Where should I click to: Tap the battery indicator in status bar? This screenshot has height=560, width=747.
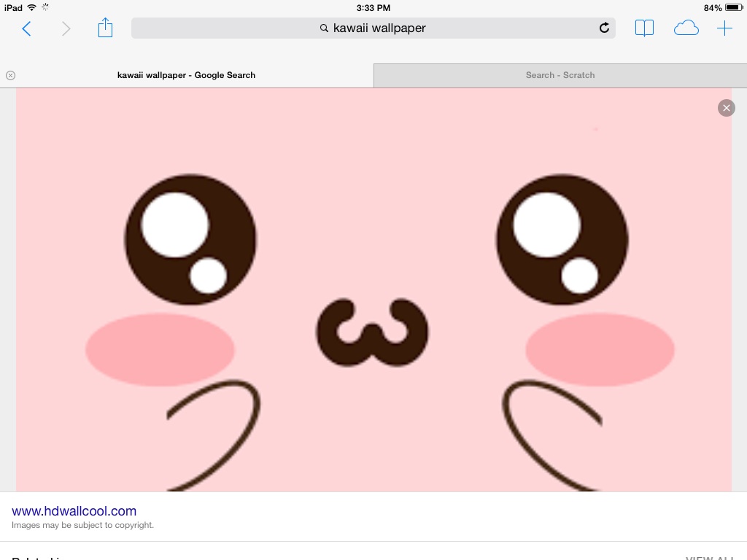734,7
